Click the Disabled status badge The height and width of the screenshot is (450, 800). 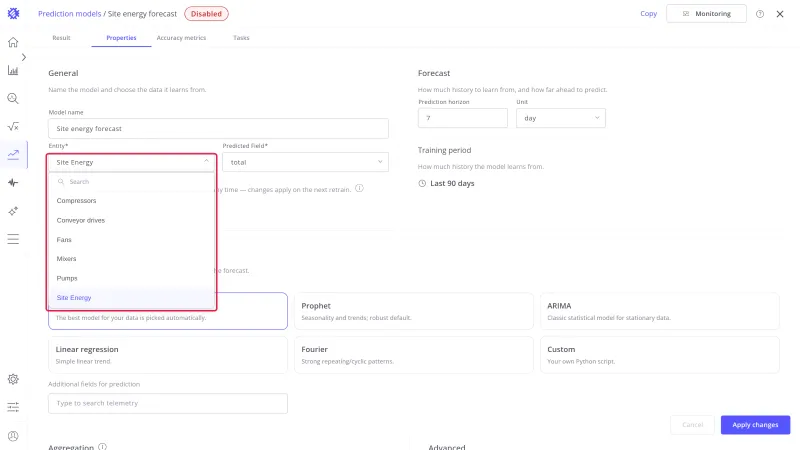point(206,14)
